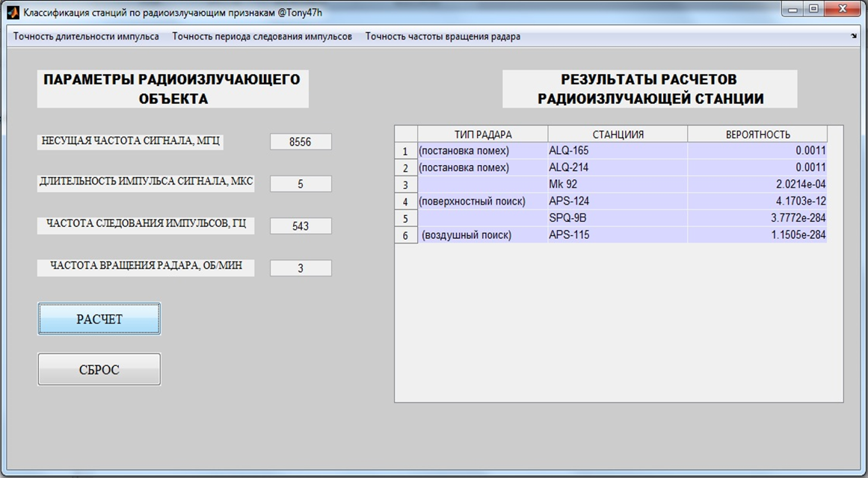This screenshot has width=868, height=478.
Task: Click radar rotation field showing 3
Action: point(301,268)
